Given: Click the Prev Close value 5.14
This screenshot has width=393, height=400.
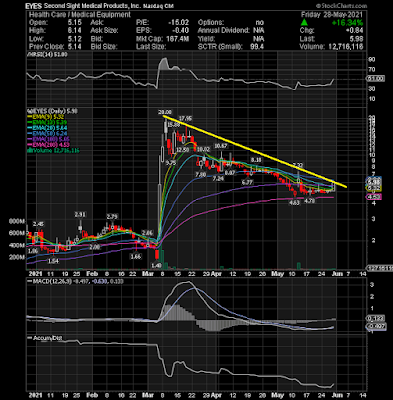Looking at the screenshot, I should pyautogui.click(x=74, y=47).
